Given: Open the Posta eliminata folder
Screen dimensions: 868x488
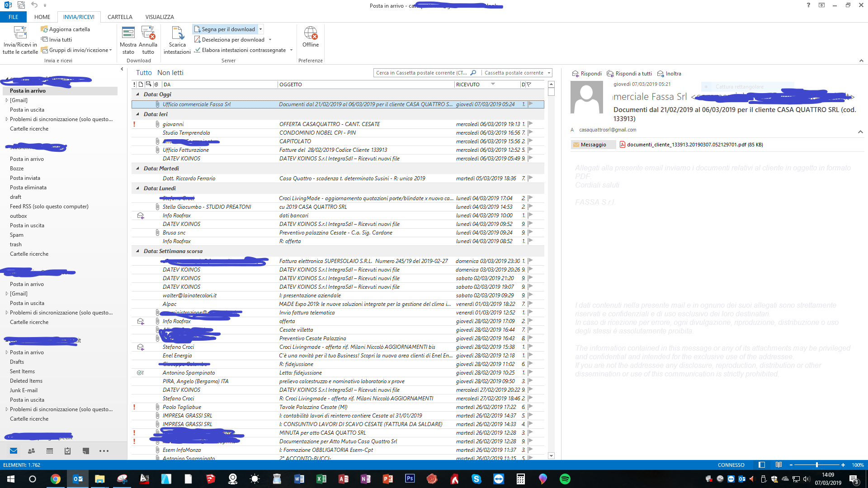Looking at the screenshot, I should (28, 188).
